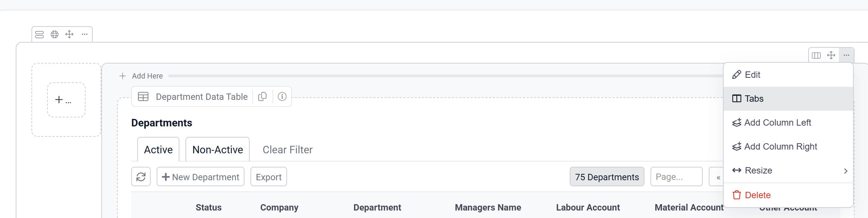Click the copy icon next to Department Data Table
The image size is (868, 218).
pos(262,96)
